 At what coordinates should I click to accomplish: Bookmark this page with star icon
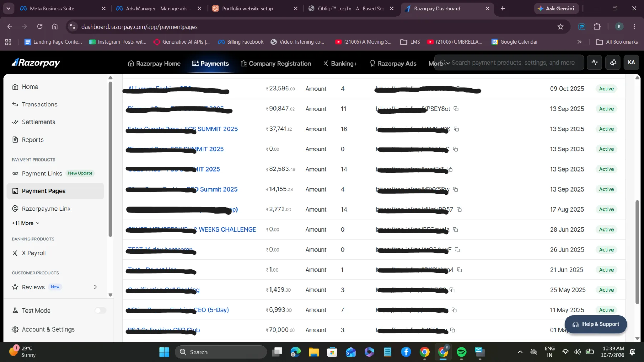pyautogui.click(x=560, y=26)
